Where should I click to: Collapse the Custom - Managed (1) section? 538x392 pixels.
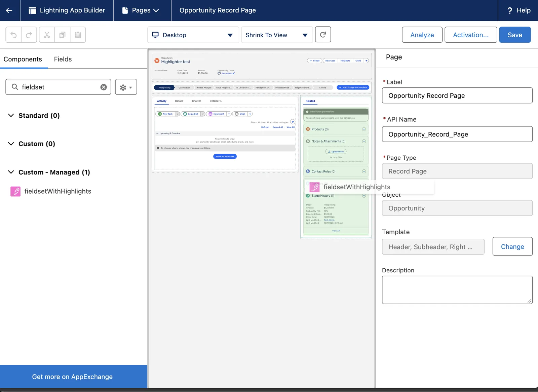(11, 172)
